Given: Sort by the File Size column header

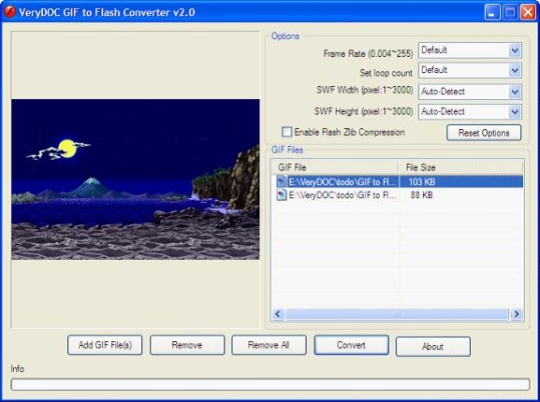Looking at the screenshot, I should pyautogui.click(x=461, y=167).
